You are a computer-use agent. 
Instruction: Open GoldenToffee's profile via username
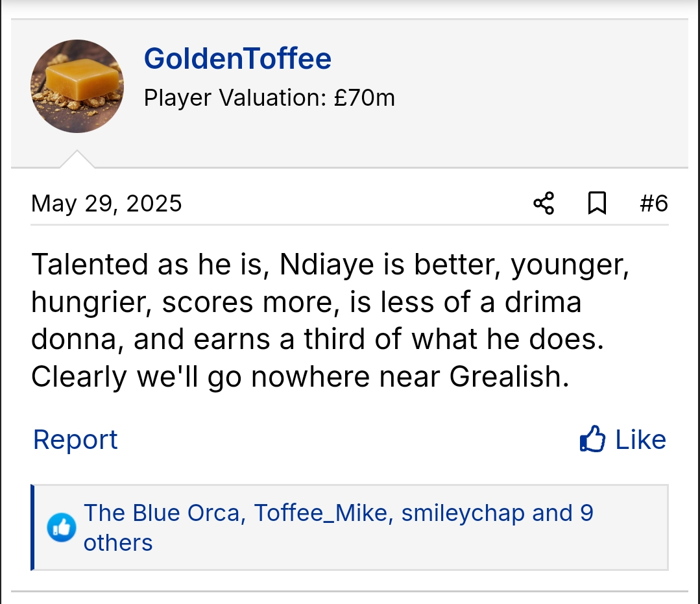[x=237, y=59]
